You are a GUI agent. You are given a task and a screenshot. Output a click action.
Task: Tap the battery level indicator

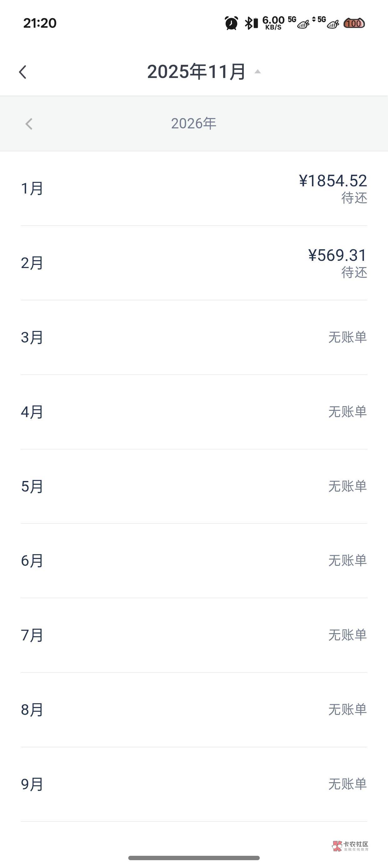354,23
